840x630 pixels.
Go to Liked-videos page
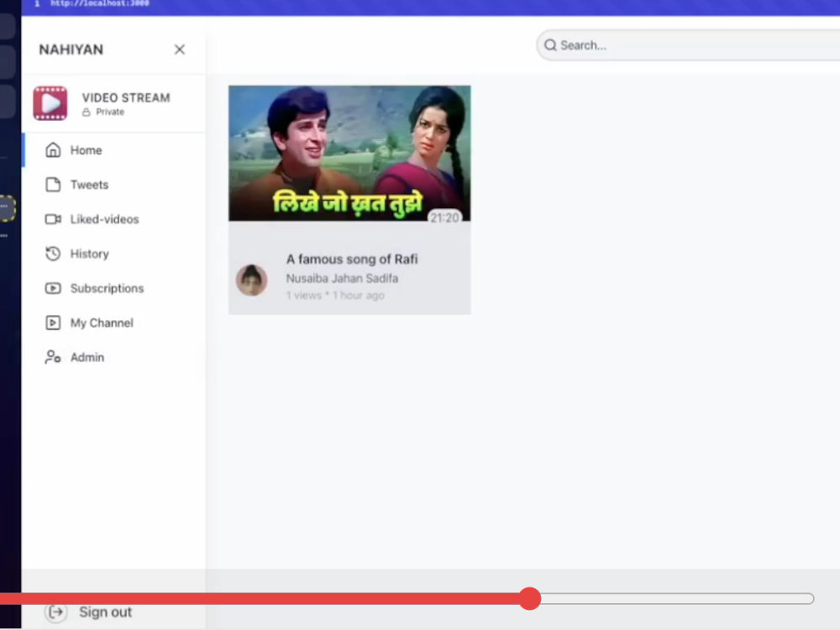(x=113, y=219)
